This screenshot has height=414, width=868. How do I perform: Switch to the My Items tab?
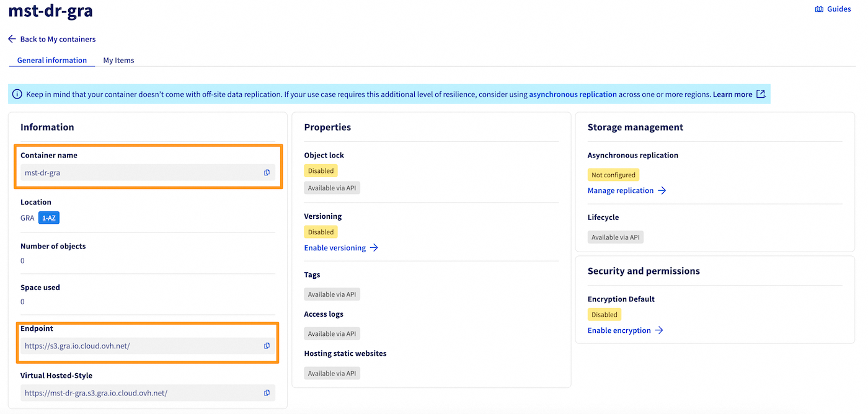tap(118, 60)
